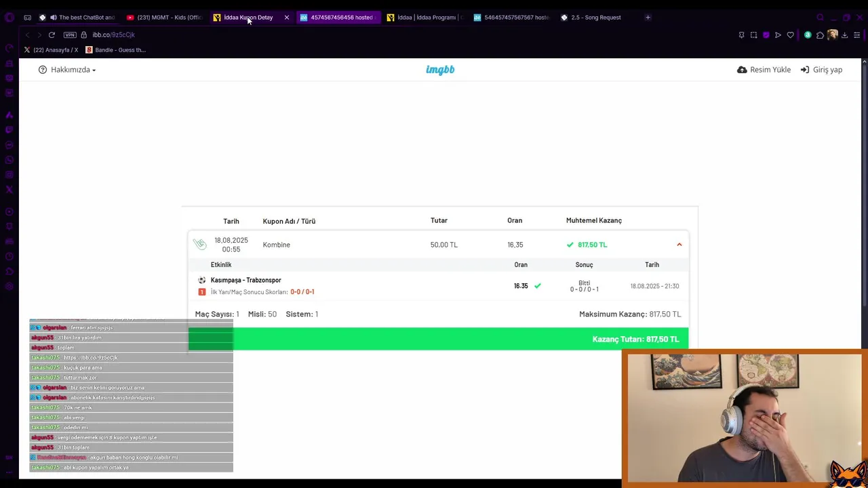Click the profile avatar in browser toolbar
The width and height of the screenshot is (868, 488).
[x=832, y=35]
